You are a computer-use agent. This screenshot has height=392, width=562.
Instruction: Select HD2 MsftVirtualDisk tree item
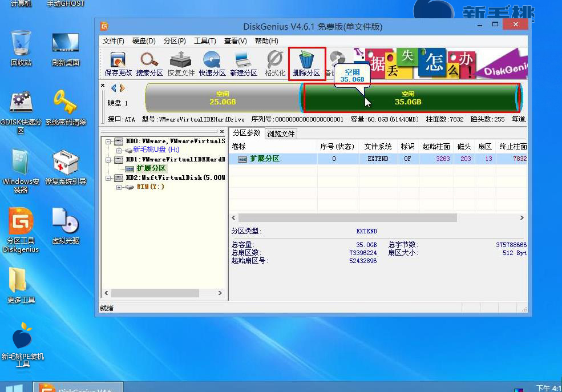pyautogui.click(x=175, y=177)
